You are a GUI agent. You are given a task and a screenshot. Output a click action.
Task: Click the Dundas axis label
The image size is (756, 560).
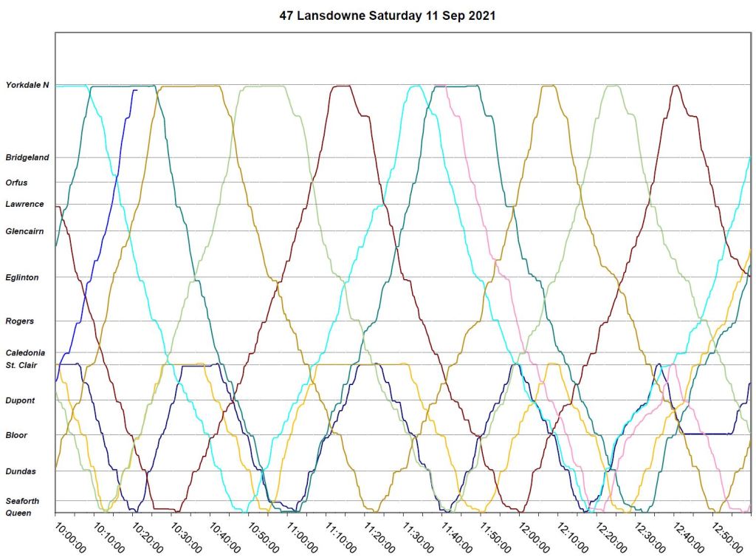[x=20, y=471]
